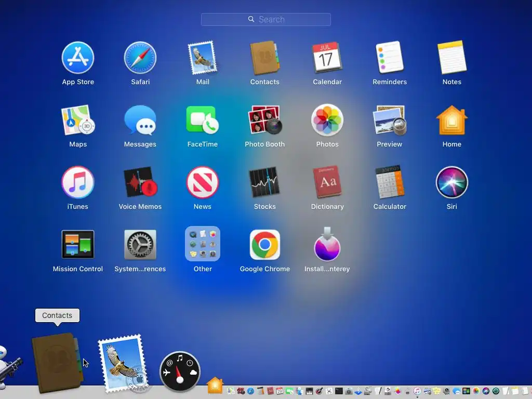Open the piano keyboard icon in the Dock
The height and width of the screenshot is (399, 532).
pyautogui.click(x=309, y=391)
